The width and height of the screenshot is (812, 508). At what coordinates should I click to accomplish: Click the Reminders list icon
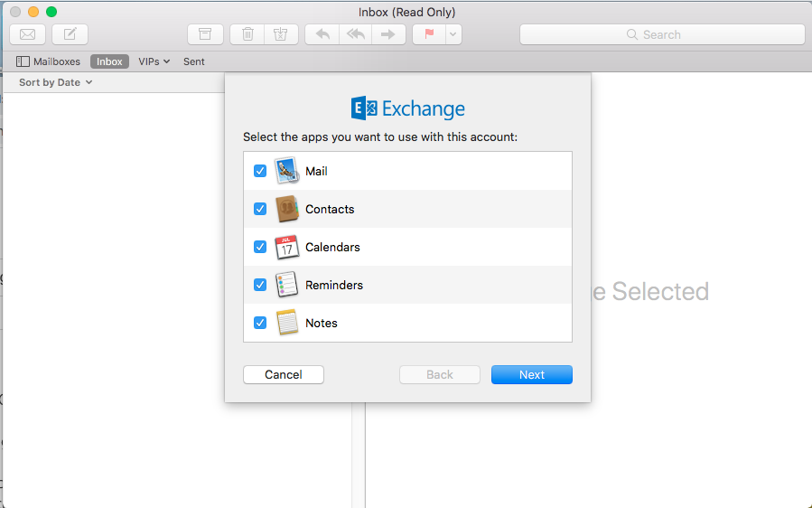tap(287, 285)
